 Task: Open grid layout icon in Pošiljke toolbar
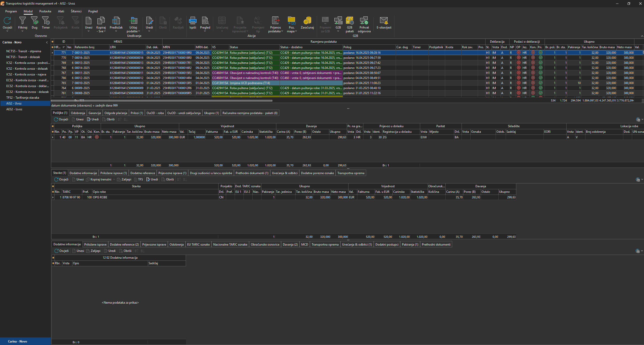click(x=638, y=119)
